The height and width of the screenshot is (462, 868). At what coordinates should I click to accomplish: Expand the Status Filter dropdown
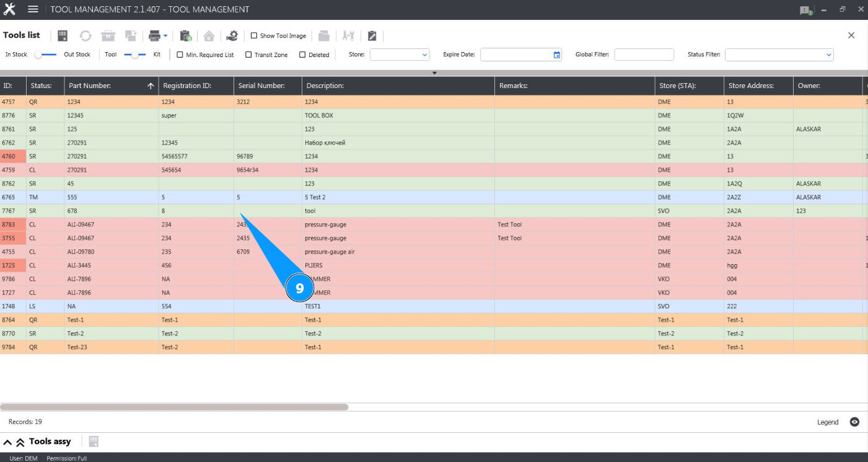779,55
